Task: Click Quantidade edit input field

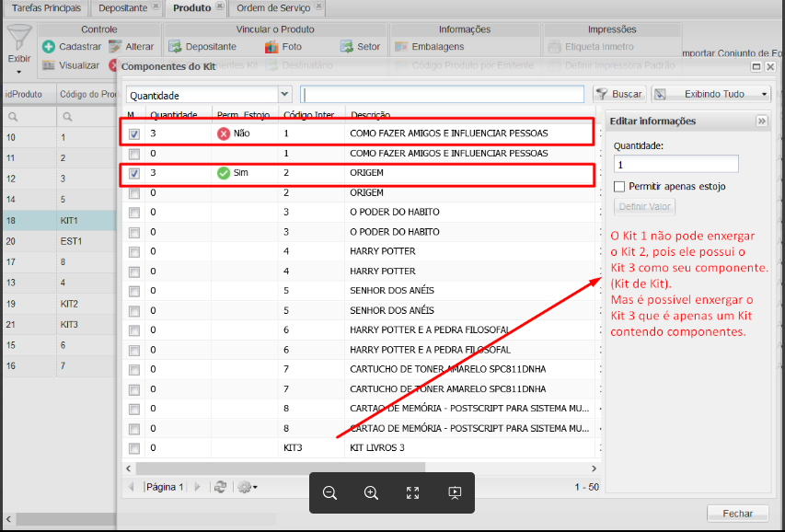Action: tap(675, 165)
